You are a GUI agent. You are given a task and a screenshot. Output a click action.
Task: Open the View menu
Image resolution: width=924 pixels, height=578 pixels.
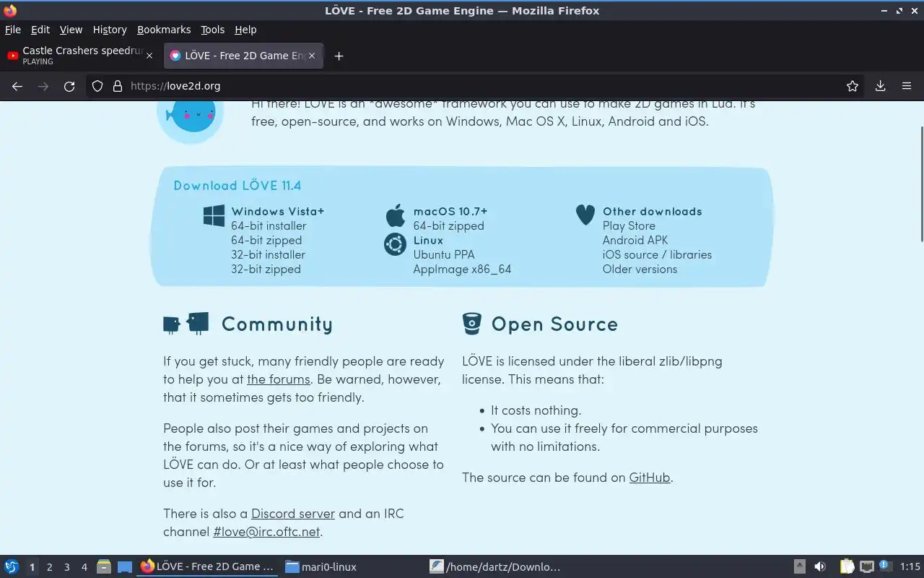71,30
